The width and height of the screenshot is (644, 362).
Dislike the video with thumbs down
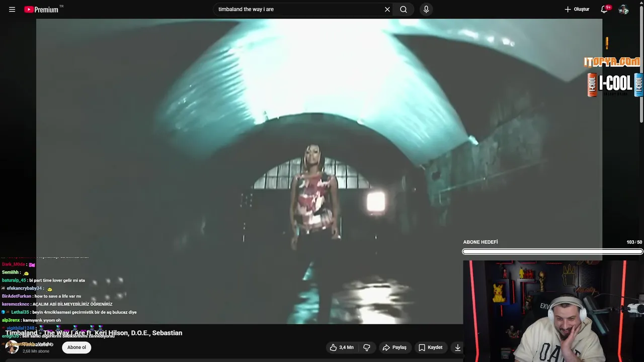pos(367,347)
